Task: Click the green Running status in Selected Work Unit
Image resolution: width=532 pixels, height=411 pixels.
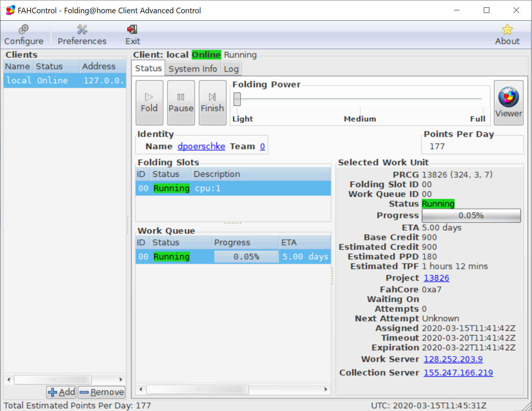Action: click(438, 204)
